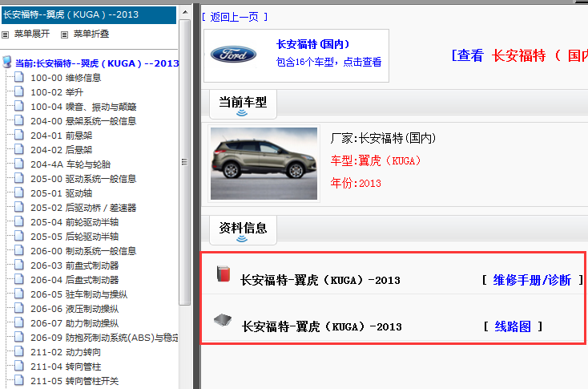Click the tree panel scrollbar up arrow

point(185,12)
